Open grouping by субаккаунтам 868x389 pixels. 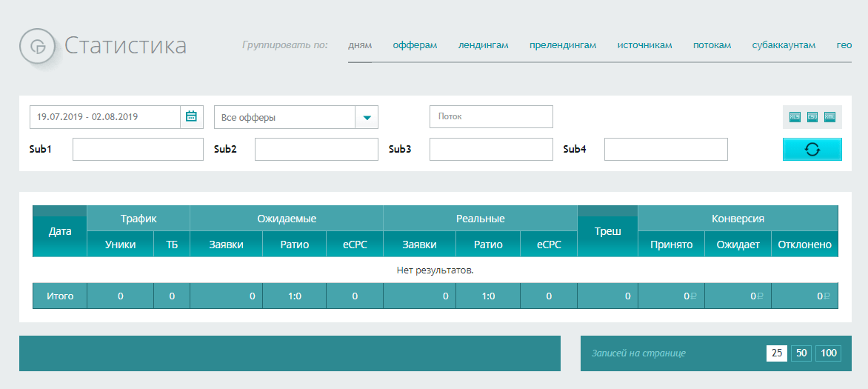(784, 45)
